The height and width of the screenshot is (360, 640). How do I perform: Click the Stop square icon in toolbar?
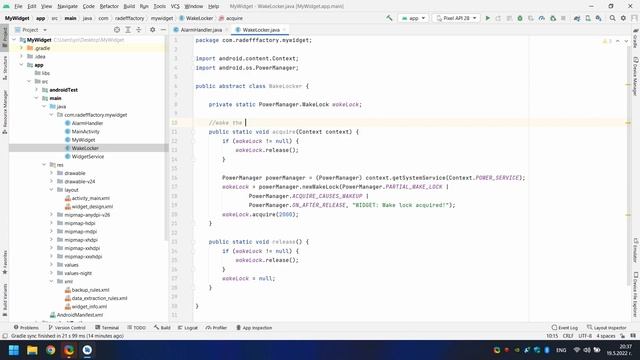click(x=563, y=18)
